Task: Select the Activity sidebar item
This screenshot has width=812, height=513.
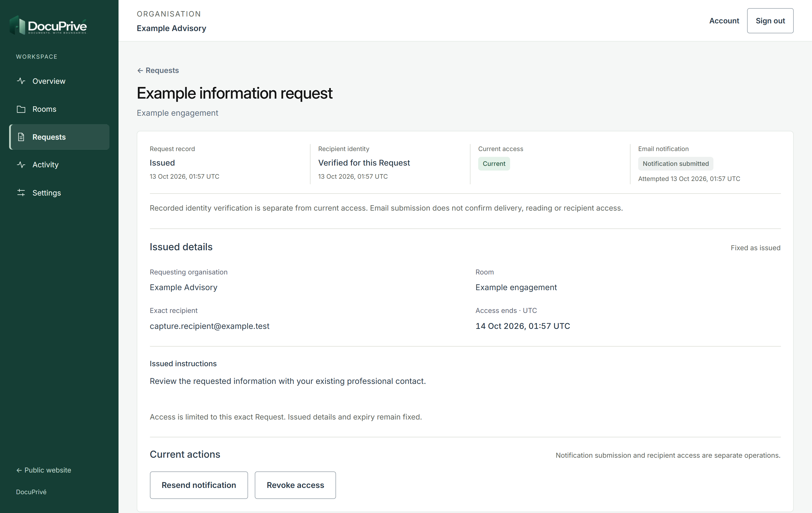Action: 59,165
